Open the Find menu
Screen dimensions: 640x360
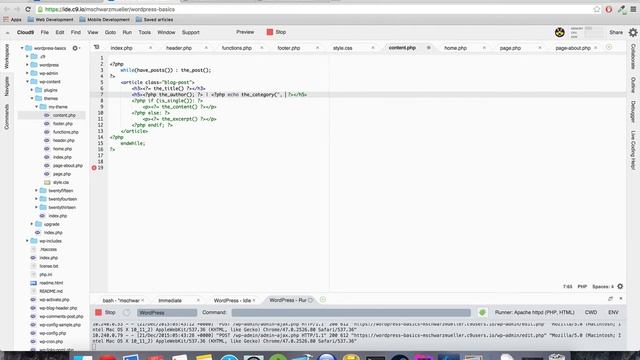pyautogui.click(x=76, y=32)
